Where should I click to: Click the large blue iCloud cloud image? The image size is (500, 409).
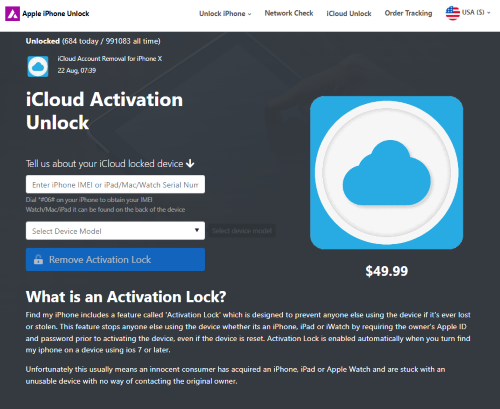tap(387, 173)
